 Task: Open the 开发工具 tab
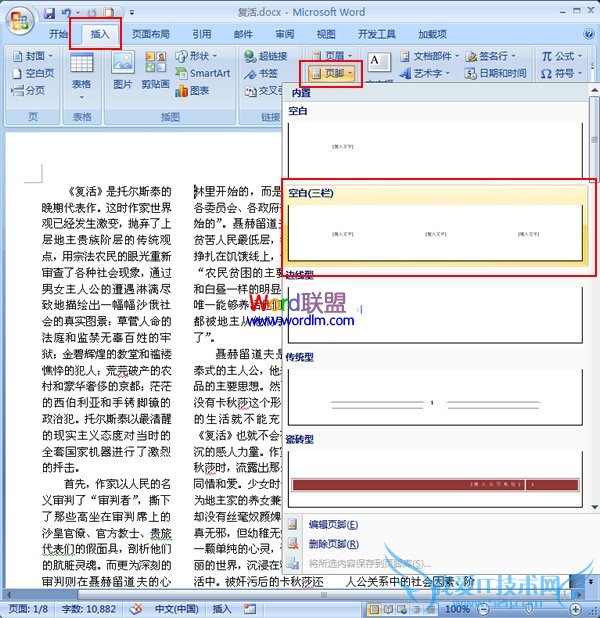coord(376,34)
